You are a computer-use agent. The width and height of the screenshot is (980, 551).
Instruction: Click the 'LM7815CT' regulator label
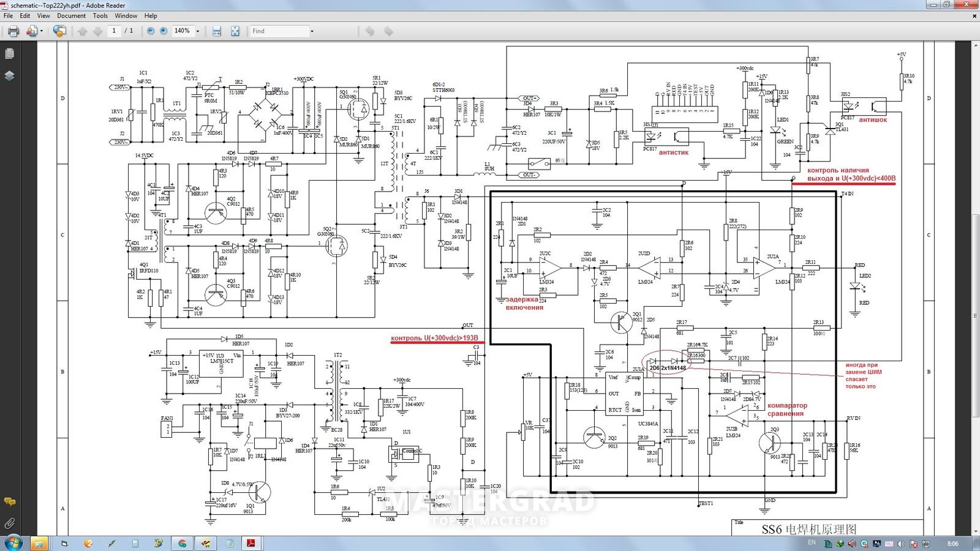[x=222, y=361]
